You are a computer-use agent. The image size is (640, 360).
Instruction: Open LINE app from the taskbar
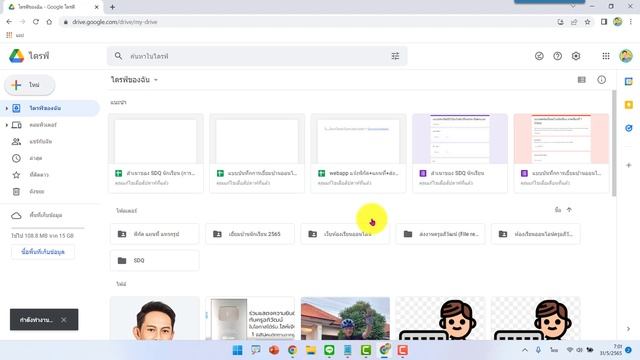pos(329,350)
